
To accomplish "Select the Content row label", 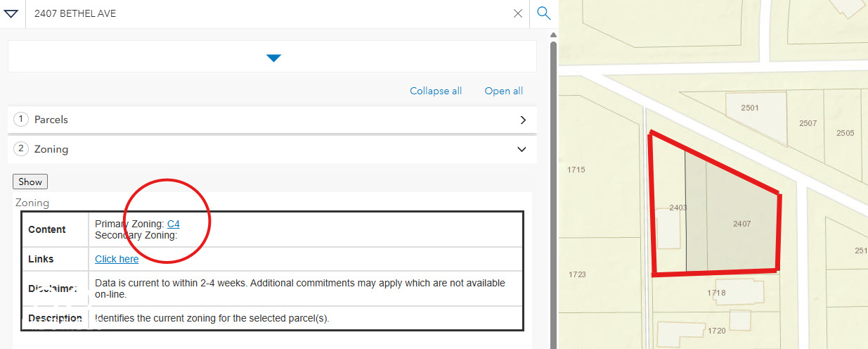I will point(47,229).
